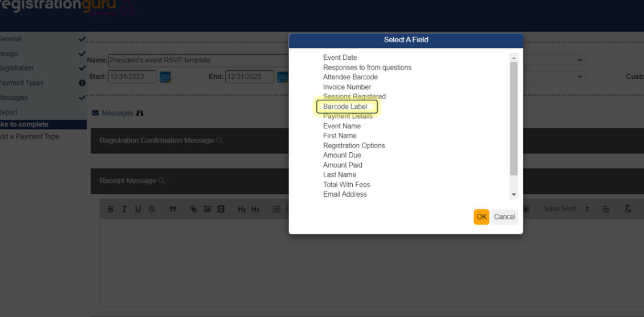Screen dimensions: 644x317
Task: Click magnifier beside Receipt Message
Action: click(162, 181)
